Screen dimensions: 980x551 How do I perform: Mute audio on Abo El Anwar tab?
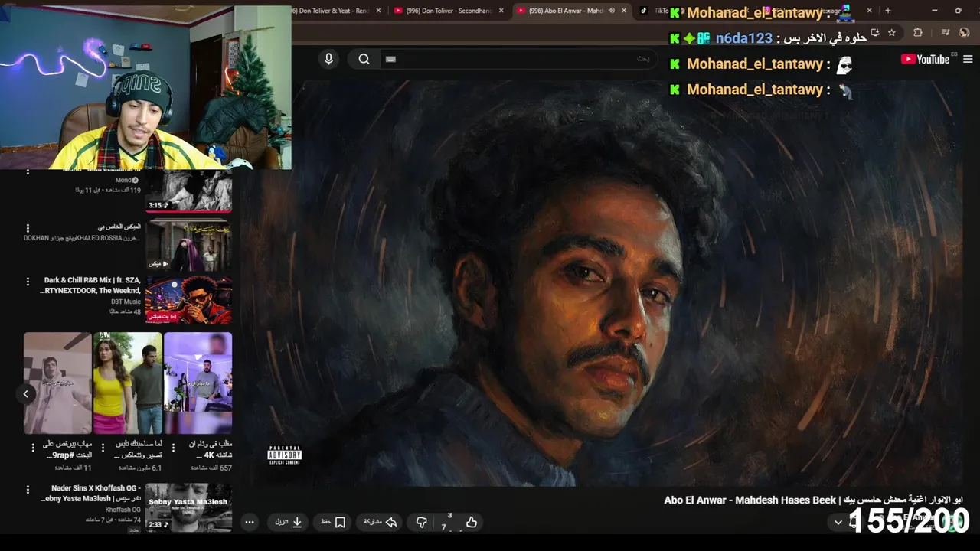(611, 11)
